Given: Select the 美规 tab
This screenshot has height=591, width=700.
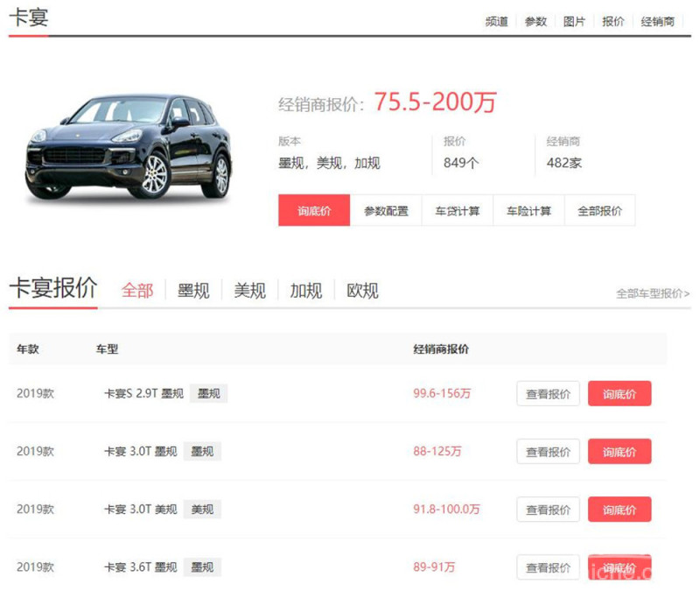Looking at the screenshot, I should coord(249,291).
